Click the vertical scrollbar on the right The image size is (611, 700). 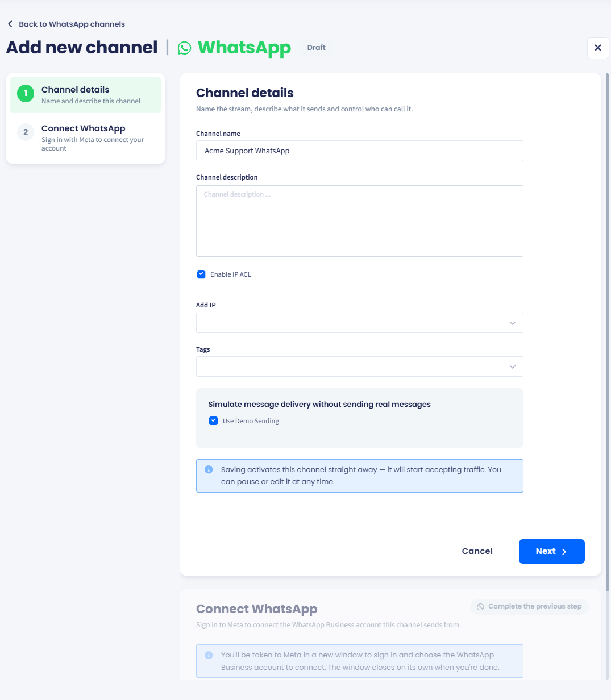[x=607, y=332]
